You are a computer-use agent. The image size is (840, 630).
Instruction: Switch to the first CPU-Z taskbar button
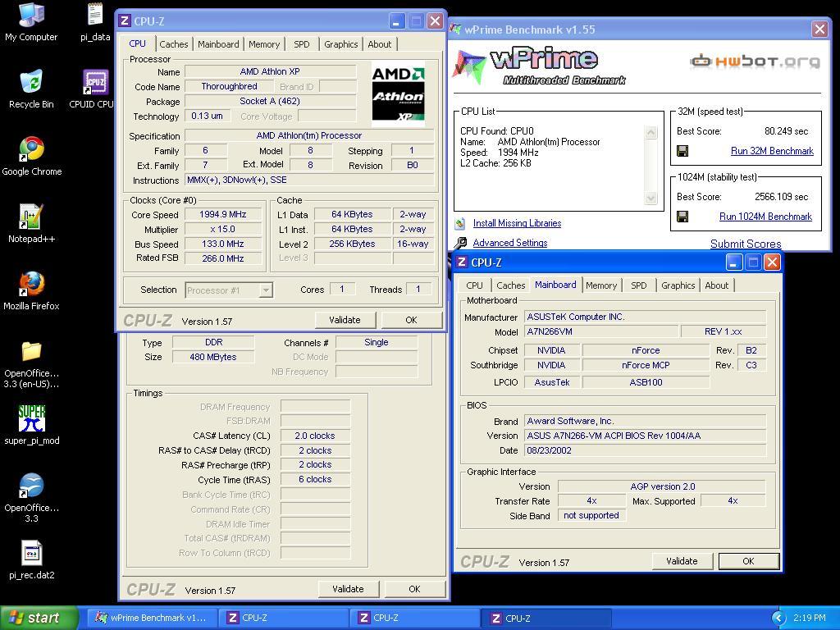[x=285, y=618]
